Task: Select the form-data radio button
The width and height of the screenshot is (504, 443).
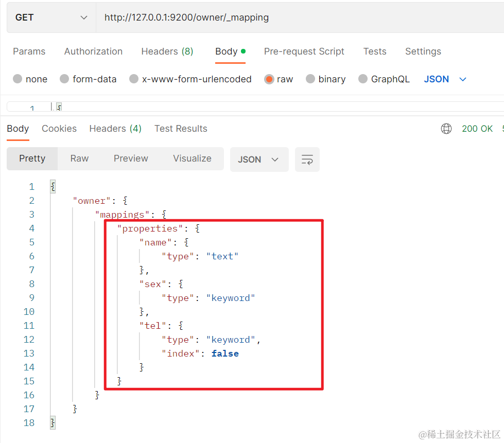Action: point(64,79)
